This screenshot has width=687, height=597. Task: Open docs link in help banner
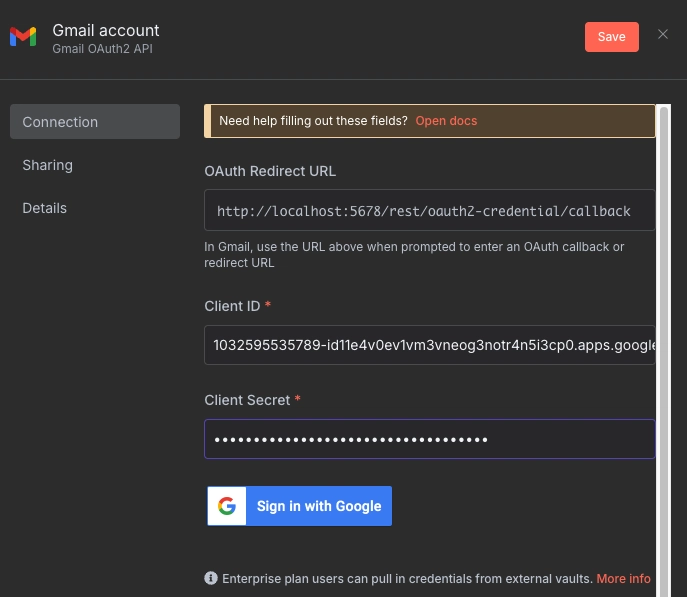pos(446,121)
